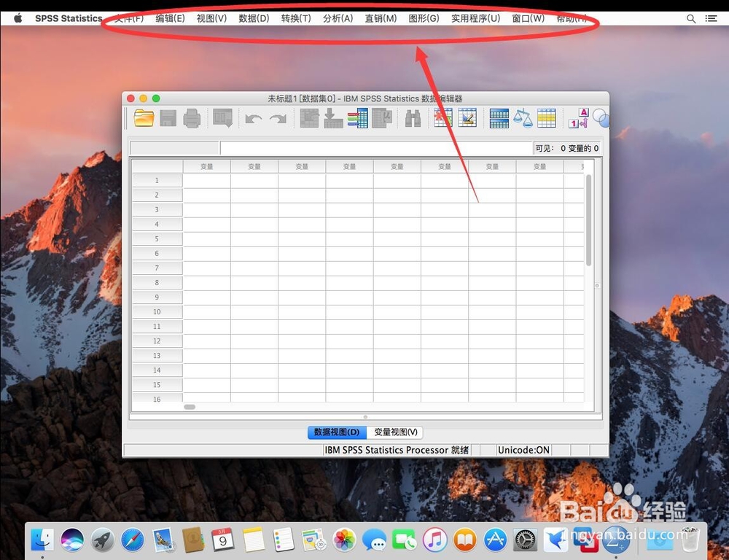Select row header 8
Screen dimensions: 729x560
coord(157,283)
